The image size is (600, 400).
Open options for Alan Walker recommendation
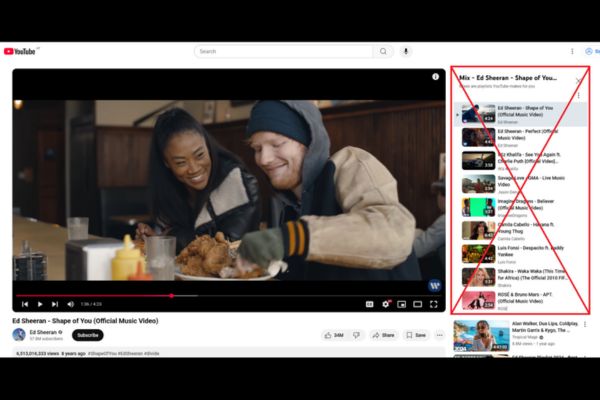(585, 325)
